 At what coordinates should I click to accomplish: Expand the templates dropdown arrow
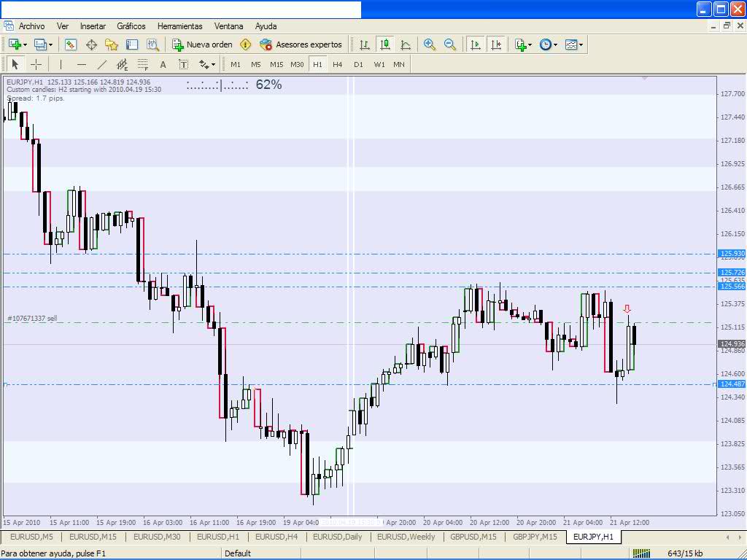click(581, 44)
